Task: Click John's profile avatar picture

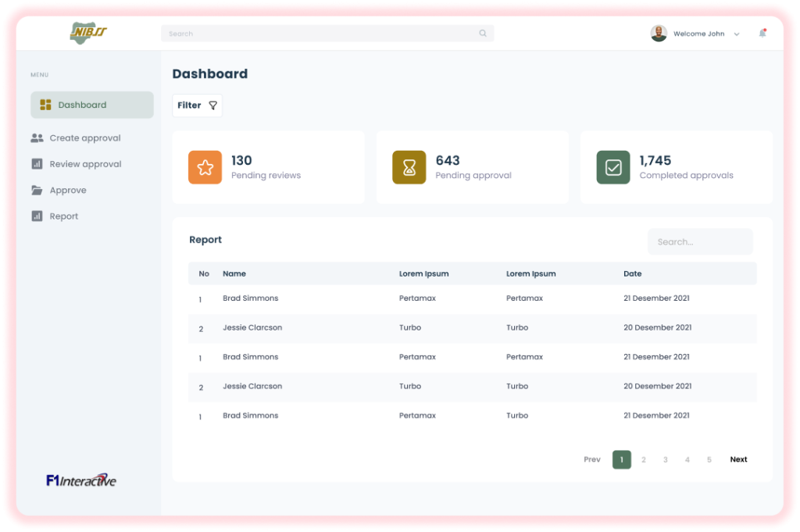Action: point(659,34)
